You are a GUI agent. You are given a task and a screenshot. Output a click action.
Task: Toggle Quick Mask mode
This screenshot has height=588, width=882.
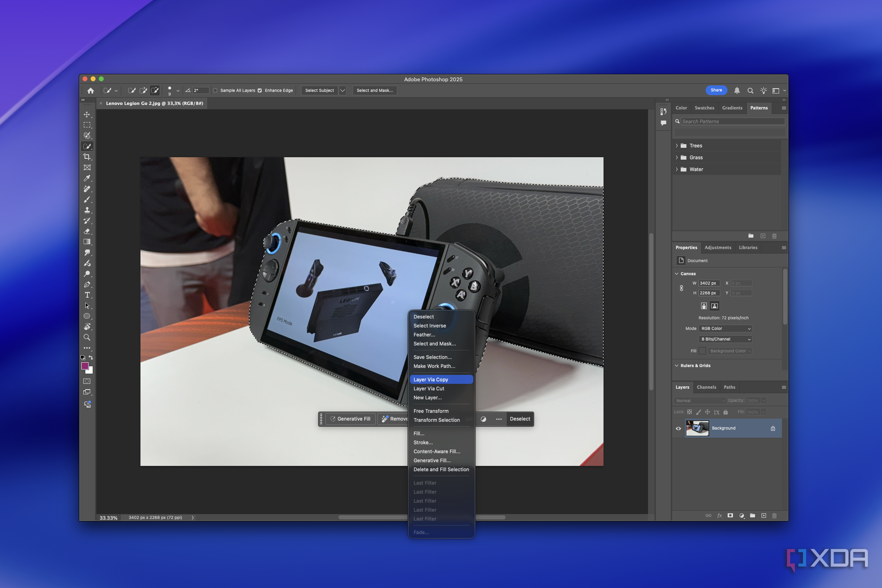point(87,381)
